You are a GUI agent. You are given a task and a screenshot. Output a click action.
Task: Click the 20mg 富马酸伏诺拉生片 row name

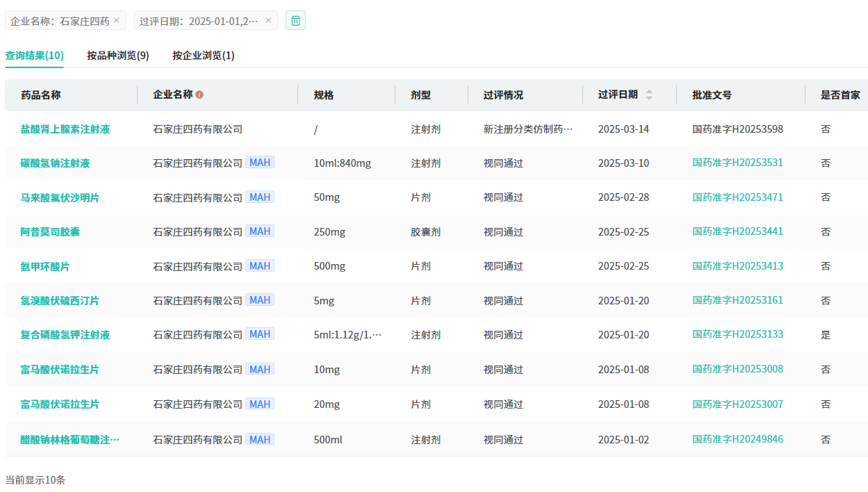tap(60, 404)
